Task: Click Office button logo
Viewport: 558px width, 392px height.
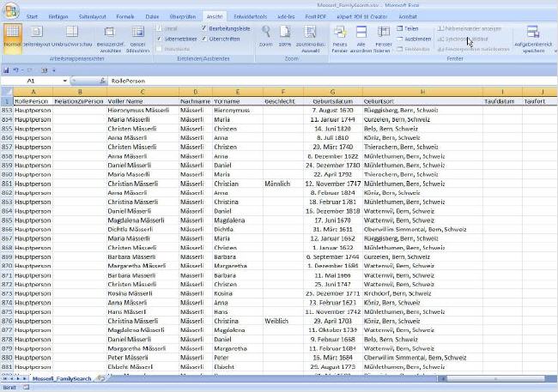Action: tap(11, 11)
